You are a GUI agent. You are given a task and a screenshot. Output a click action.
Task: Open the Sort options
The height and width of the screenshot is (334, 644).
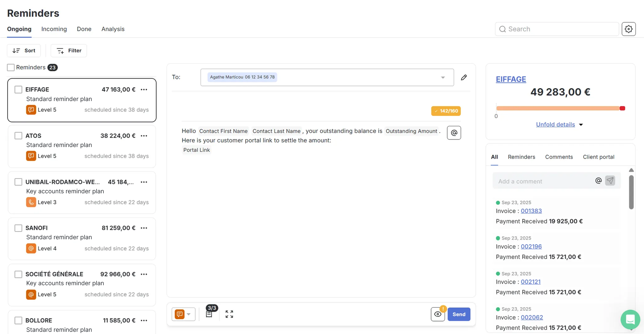(24, 51)
